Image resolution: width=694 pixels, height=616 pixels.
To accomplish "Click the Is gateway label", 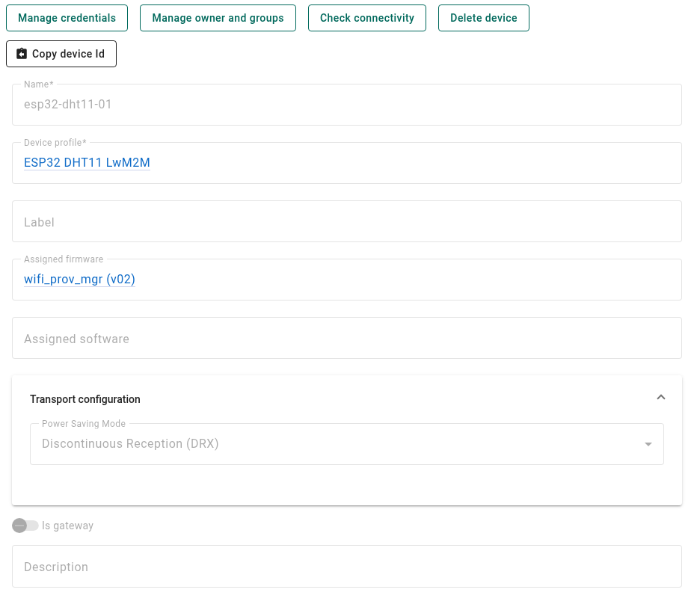I will point(67,526).
